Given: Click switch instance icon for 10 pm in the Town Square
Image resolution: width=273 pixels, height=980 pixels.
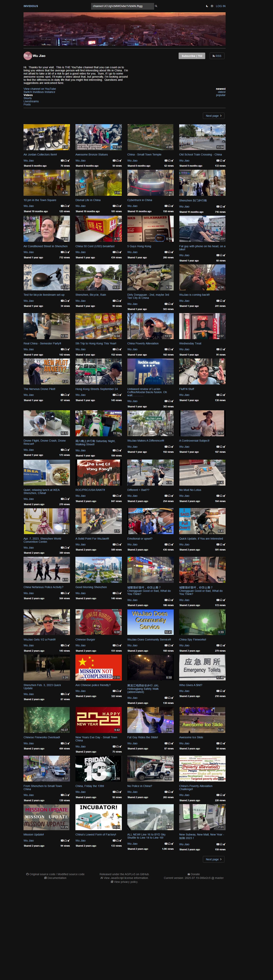Looking at the screenshot, I should [x=69, y=206].
